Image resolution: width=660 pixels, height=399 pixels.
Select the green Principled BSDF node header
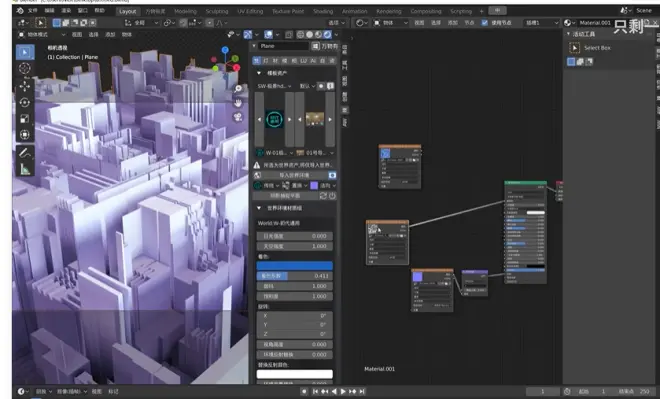coord(526,183)
